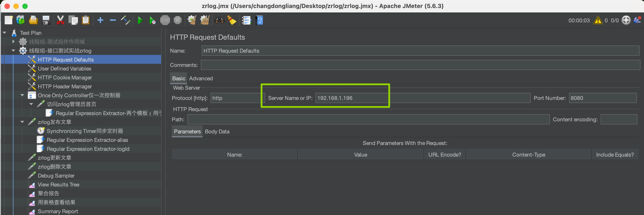This screenshot has height=215, width=644.
Task: Select Regular Expression Extractor-两个模板 element
Action: pyautogui.click(x=108, y=113)
